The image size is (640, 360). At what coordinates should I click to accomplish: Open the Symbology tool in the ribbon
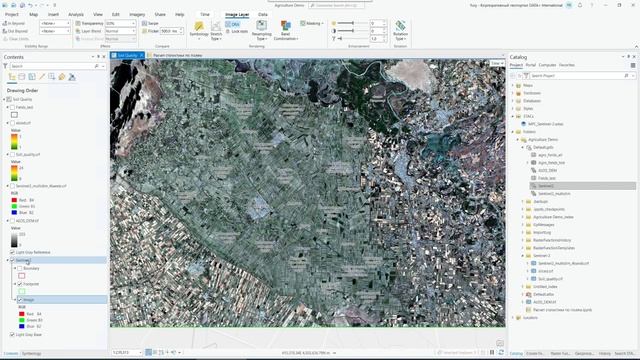[x=199, y=30]
